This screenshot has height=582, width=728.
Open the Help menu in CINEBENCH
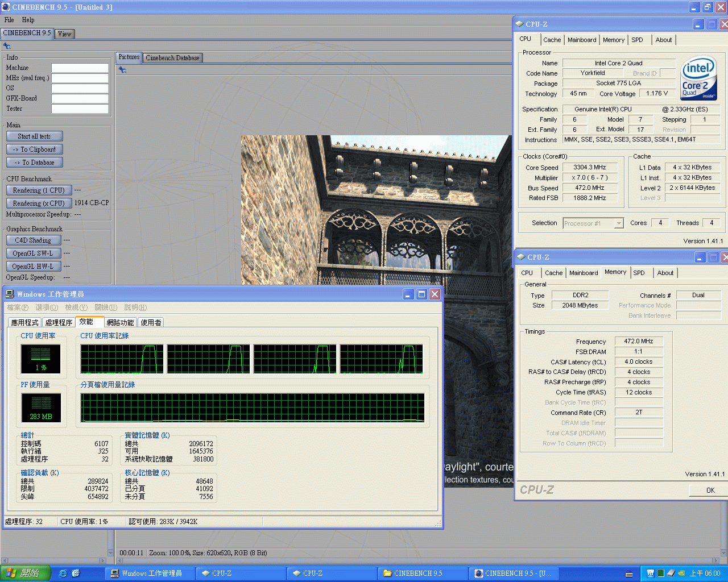28,19
